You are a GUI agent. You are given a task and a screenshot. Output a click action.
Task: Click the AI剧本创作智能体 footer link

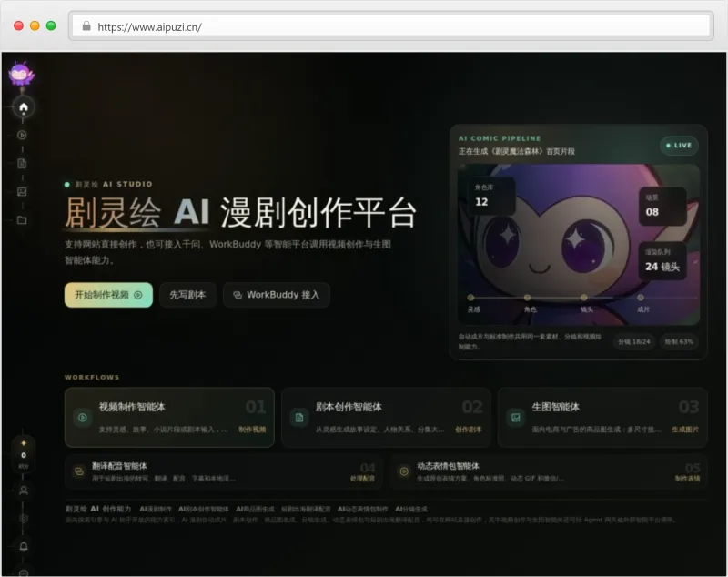pos(203,510)
